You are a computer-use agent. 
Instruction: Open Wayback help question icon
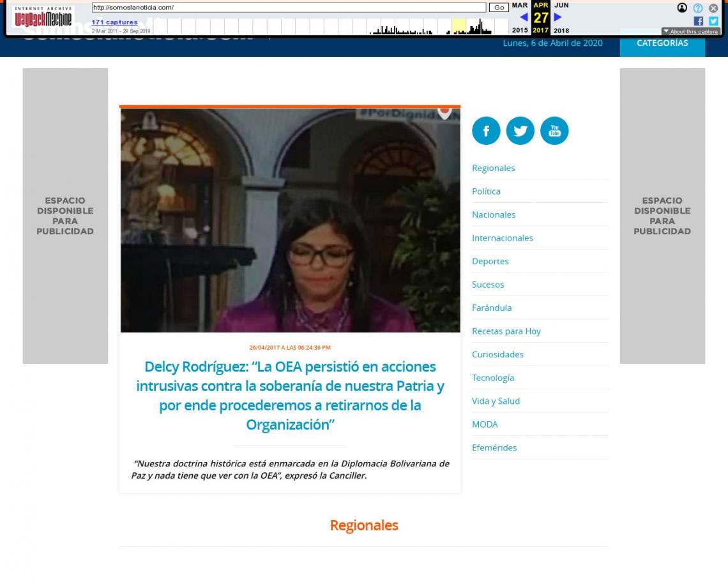click(698, 8)
